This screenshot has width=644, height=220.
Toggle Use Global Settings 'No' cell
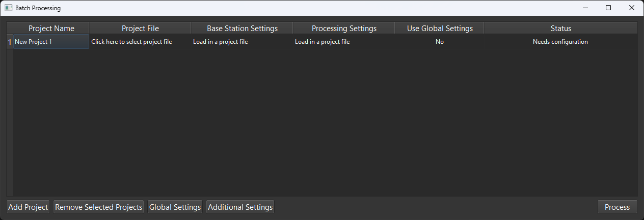pyautogui.click(x=439, y=42)
